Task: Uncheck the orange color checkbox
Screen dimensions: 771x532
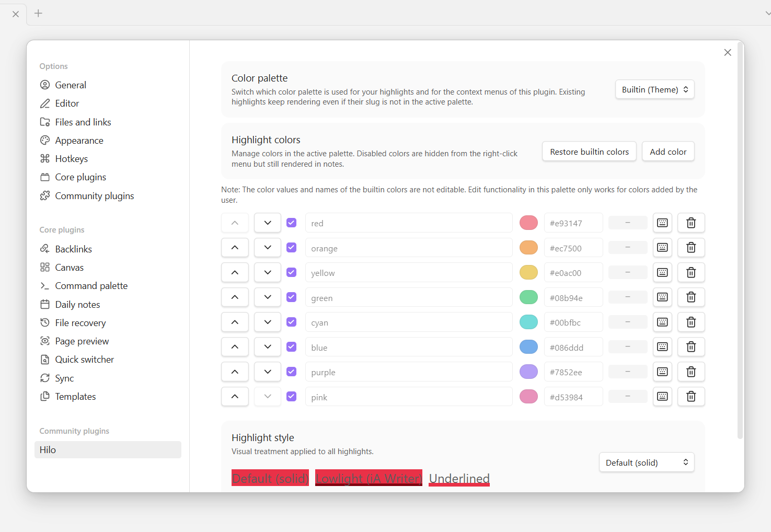Action: click(x=292, y=248)
